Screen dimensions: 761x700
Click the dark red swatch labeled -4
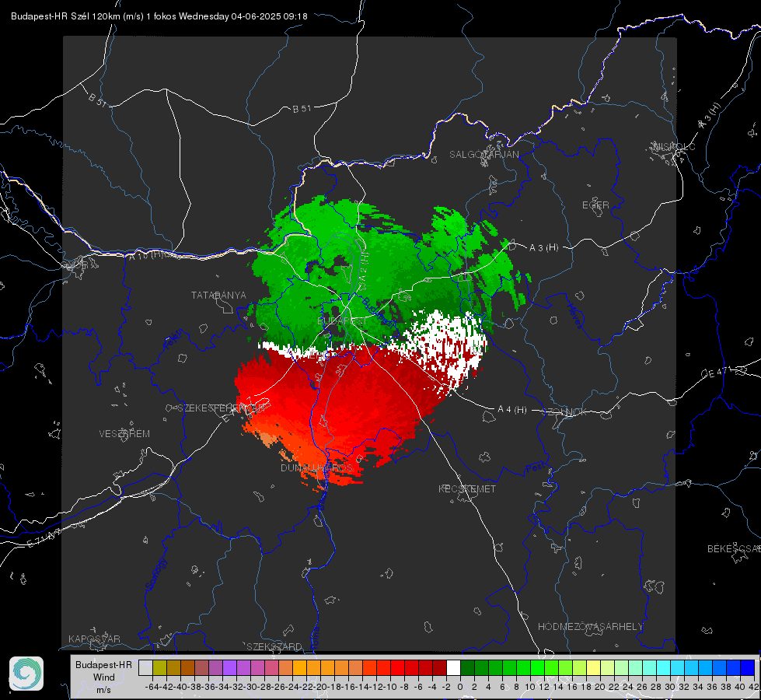[x=439, y=667]
